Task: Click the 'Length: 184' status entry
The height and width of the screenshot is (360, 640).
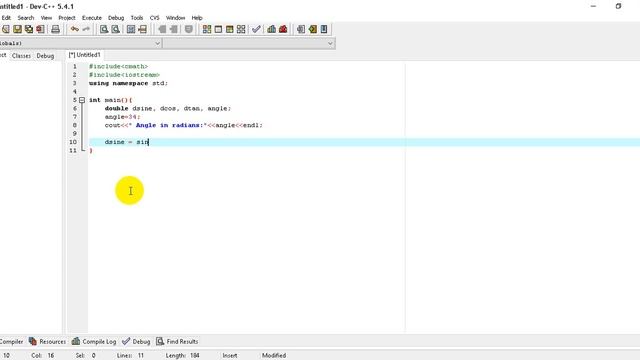Action: 182,356
